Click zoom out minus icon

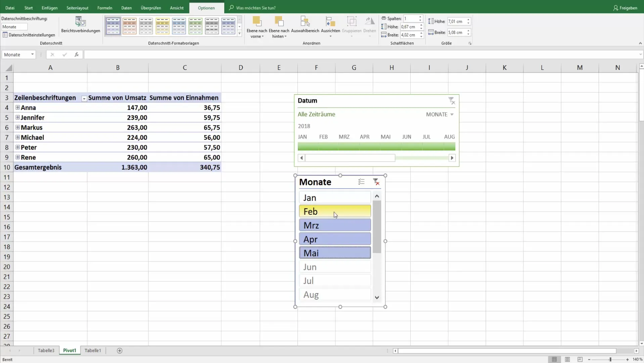[x=589, y=360]
